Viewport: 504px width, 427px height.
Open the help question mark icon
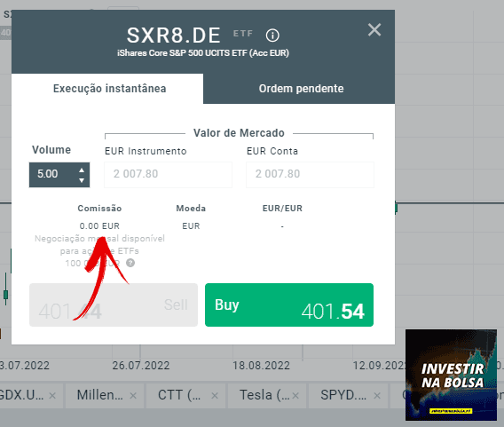(x=130, y=263)
